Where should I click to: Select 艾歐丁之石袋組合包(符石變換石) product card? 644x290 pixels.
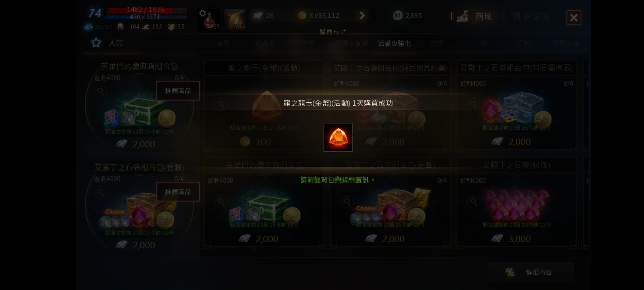click(517, 105)
